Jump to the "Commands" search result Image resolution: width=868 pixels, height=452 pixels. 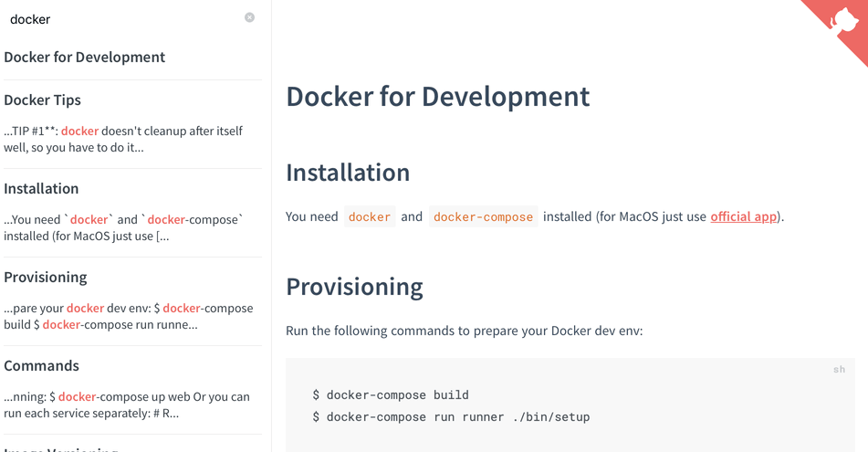click(x=42, y=365)
